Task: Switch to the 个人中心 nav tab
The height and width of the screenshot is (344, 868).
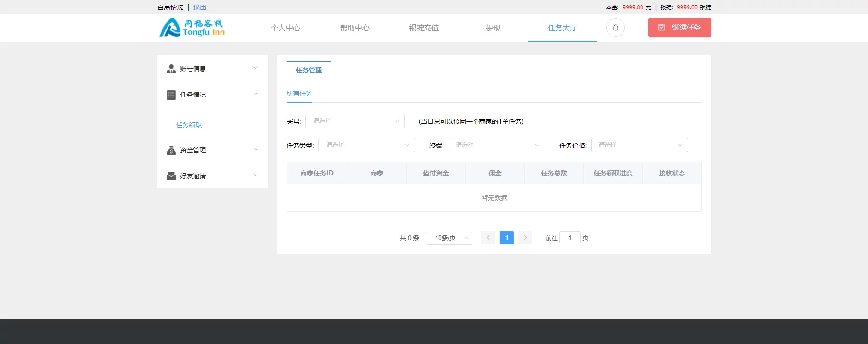Action: [x=285, y=28]
